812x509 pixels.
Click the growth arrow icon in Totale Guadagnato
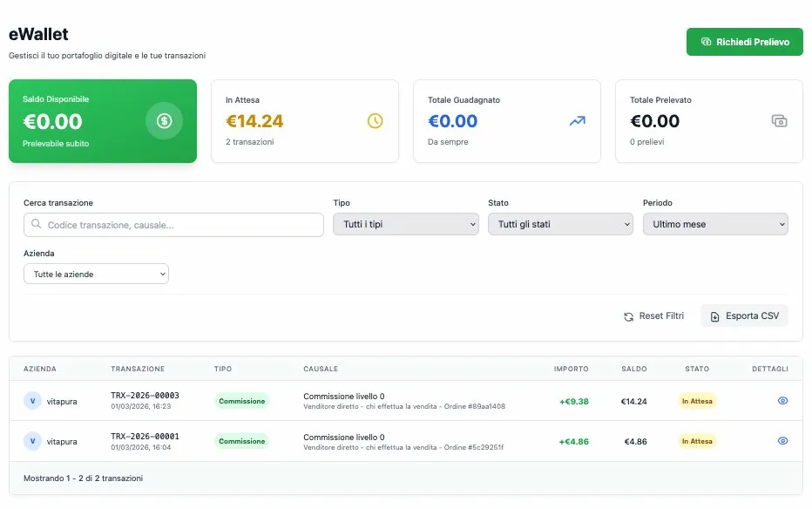(x=576, y=122)
